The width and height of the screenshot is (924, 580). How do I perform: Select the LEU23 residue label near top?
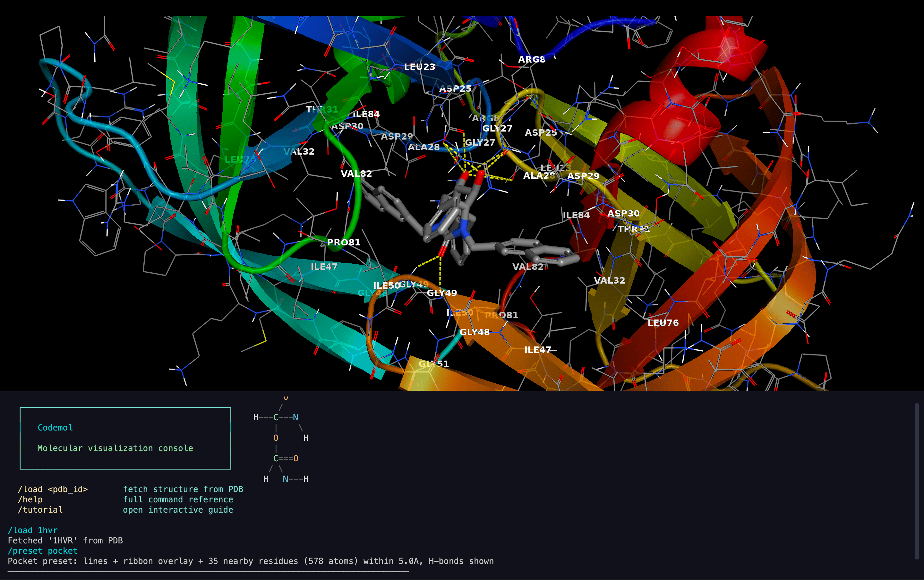click(x=419, y=67)
